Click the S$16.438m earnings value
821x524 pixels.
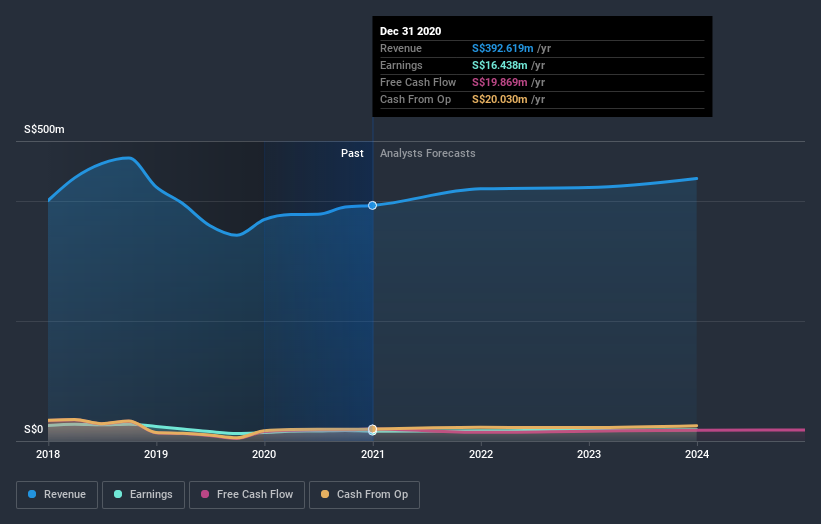point(500,65)
